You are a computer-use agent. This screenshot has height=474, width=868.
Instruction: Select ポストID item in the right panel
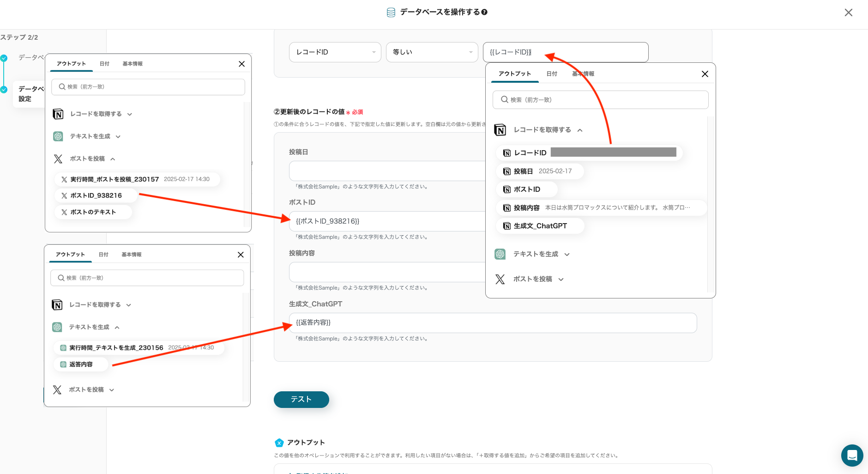pos(527,189)
